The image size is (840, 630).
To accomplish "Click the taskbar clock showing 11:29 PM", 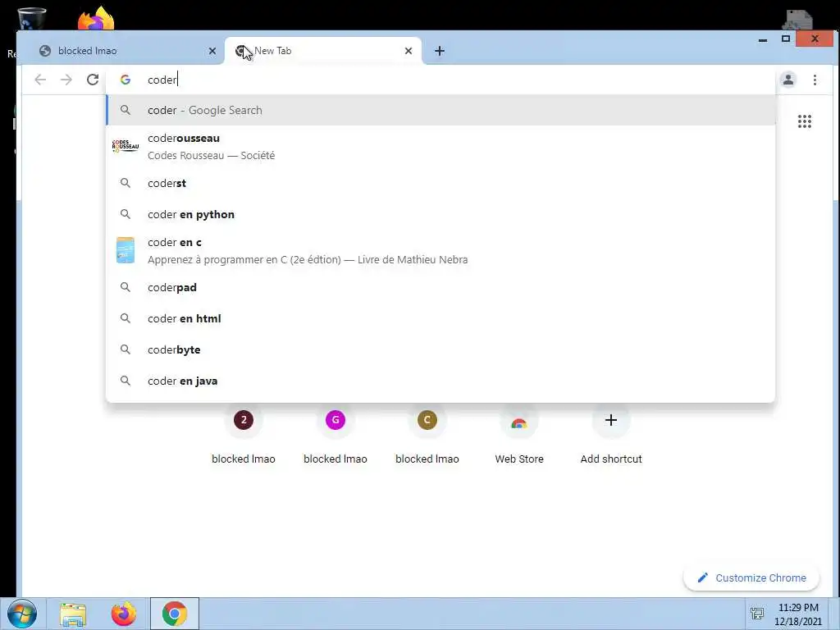I will coord(798,614).
